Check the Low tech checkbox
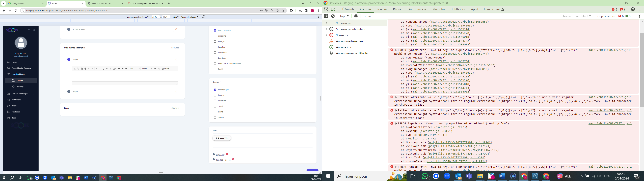Screen dimensions: 644x181 pos(215,58)
